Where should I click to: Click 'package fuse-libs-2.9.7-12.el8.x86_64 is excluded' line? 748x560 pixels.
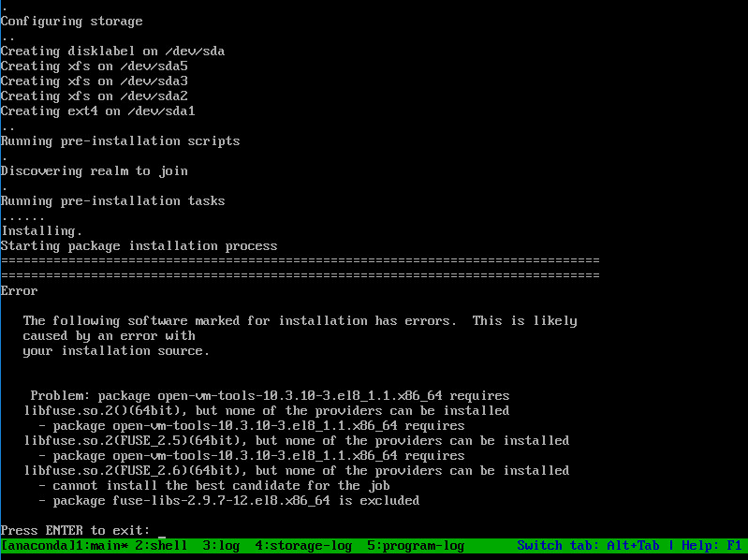(229, 500)
